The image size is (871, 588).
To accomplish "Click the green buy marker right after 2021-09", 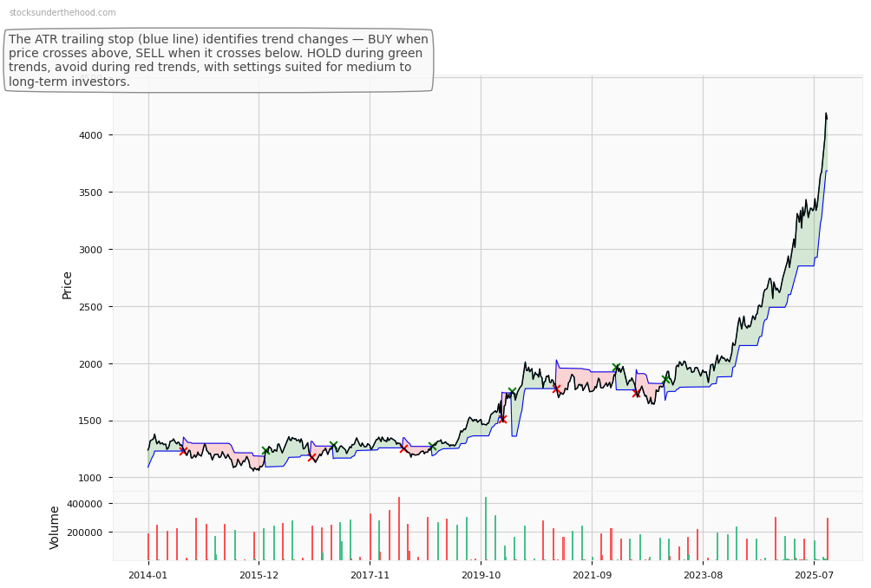I will [x=616, y=368].
